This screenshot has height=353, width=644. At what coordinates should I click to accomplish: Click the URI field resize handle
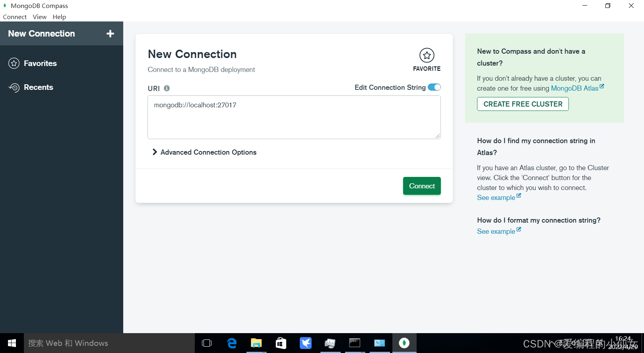point(438,136)
